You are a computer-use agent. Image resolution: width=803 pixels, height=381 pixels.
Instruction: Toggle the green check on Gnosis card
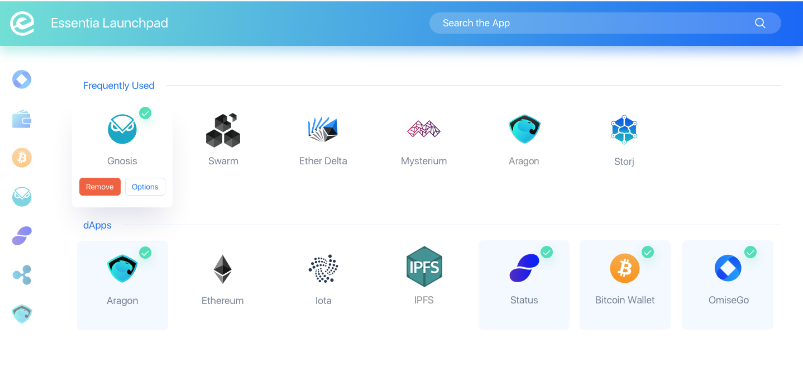[145, 113]
